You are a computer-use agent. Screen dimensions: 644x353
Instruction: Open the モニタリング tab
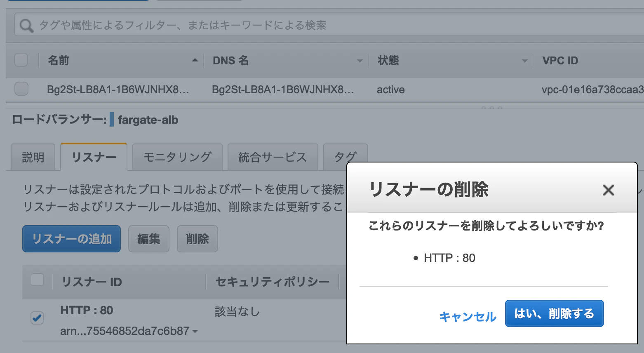pyautogui.click(x=177, y=157)
